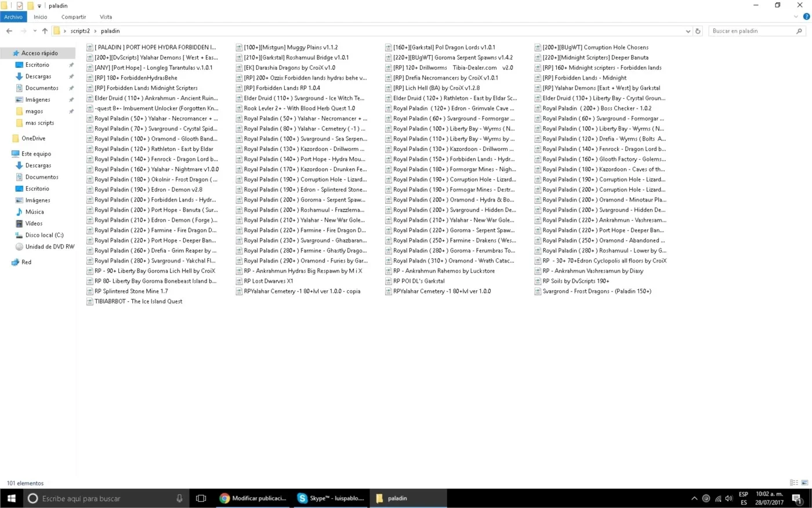The width and height of the screenshot is (812, 508).
Task: Open the quick access toolbar customize dropdown
Action: 39,6
